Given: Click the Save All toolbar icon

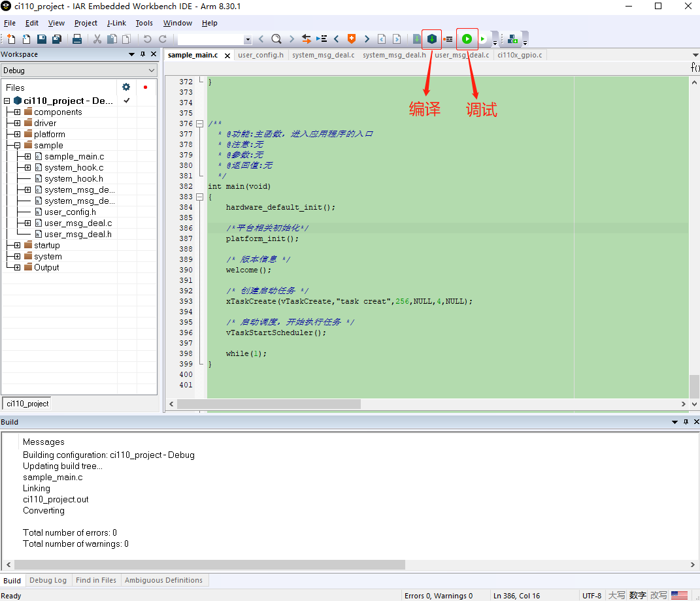Looking at the screenshot, I should click(57, 39).
